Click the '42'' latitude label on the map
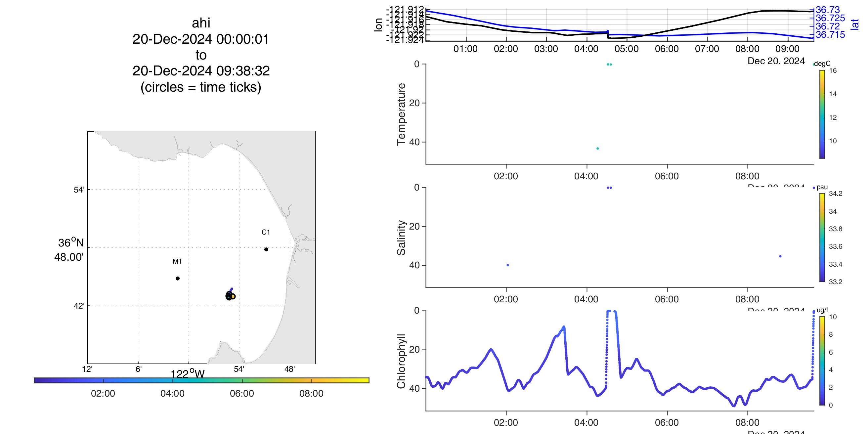The image size is (868, 434). pos(79,306)
